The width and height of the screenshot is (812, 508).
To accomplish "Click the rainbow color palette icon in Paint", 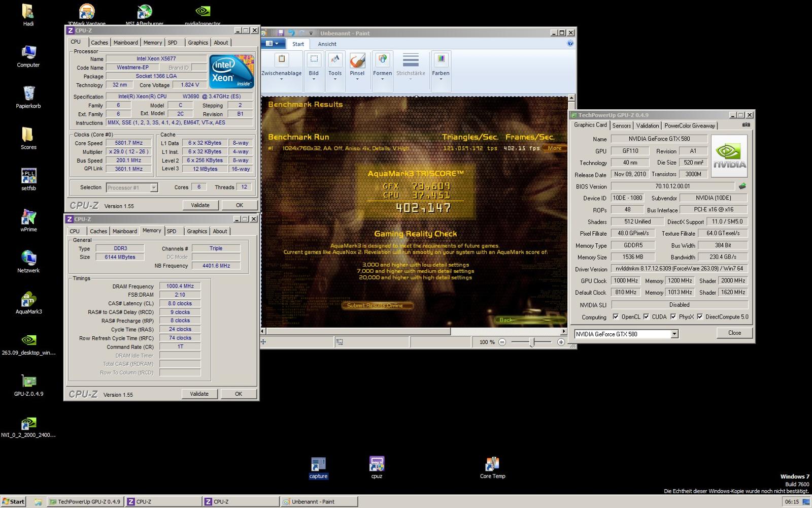I will (x=441, y=59).
